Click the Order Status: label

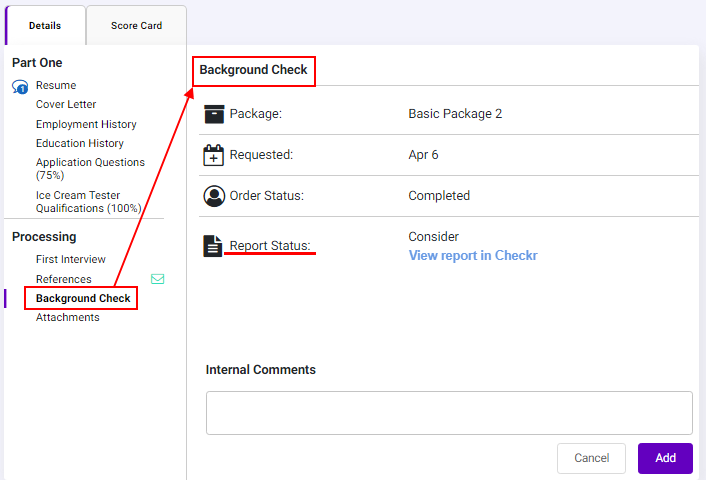pyautogui.click(x=267, y=196)
